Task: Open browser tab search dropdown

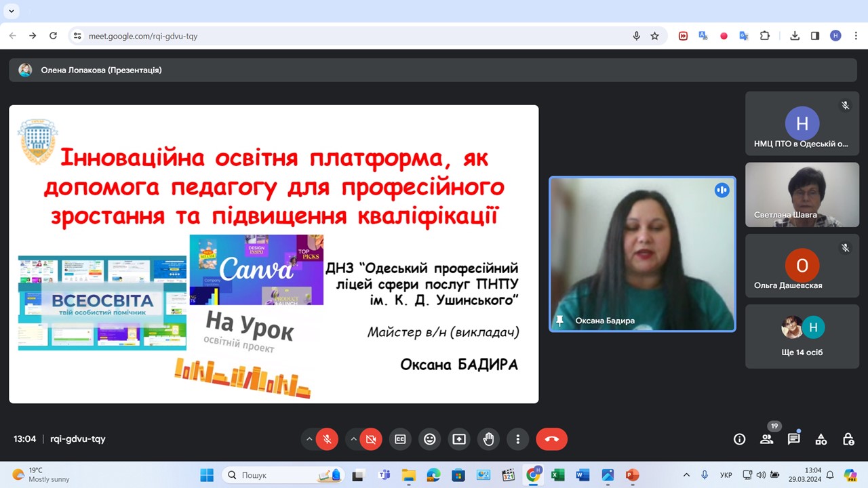Action: pos(12,11)
